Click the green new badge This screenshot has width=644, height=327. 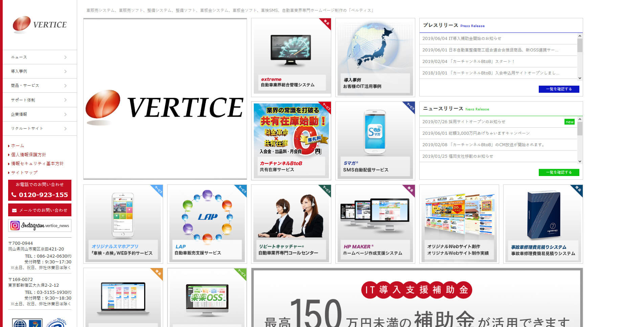[570, 122]
